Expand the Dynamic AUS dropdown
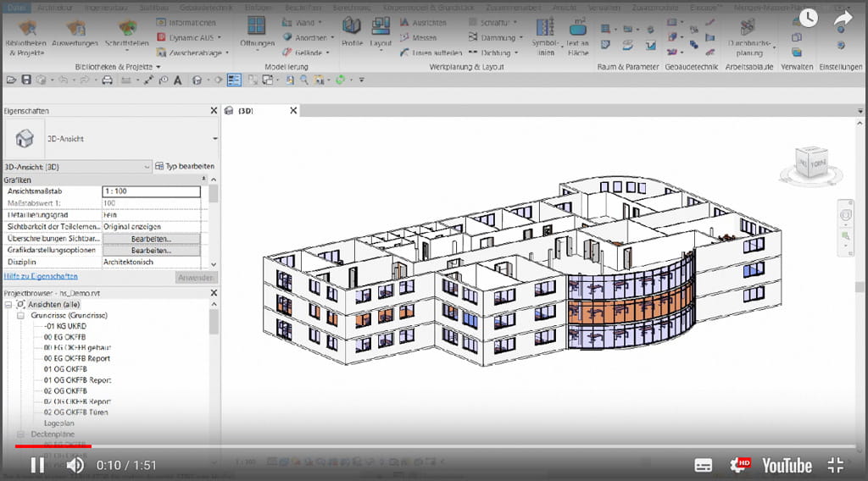The width and height of the screenshot is (868, 481). point(219,37)
